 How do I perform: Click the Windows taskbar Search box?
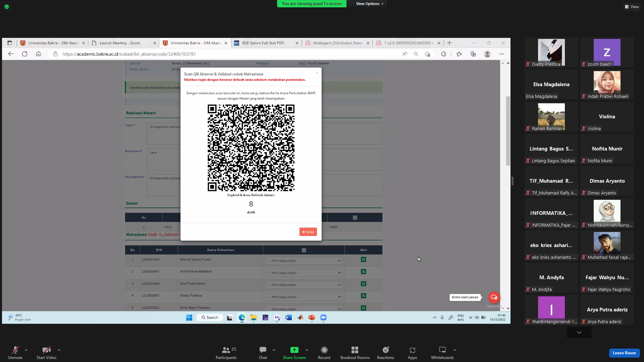pyautogui.click(x=210, y=317)
